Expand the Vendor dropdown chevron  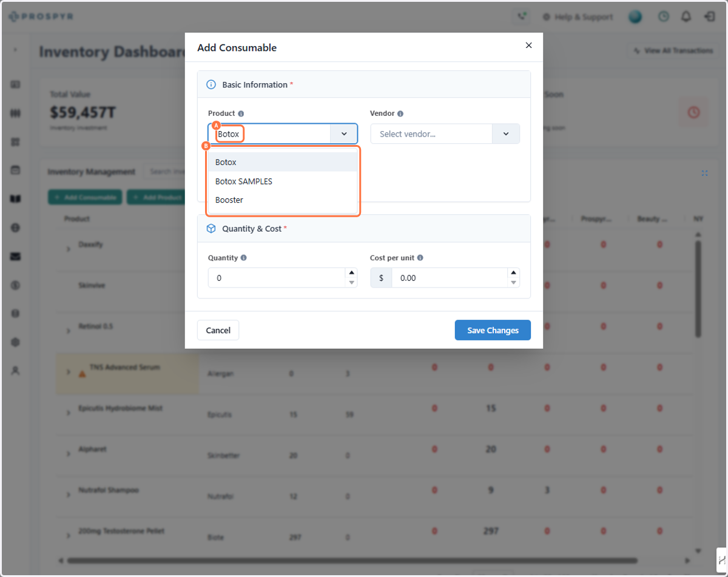click(505, 134)
